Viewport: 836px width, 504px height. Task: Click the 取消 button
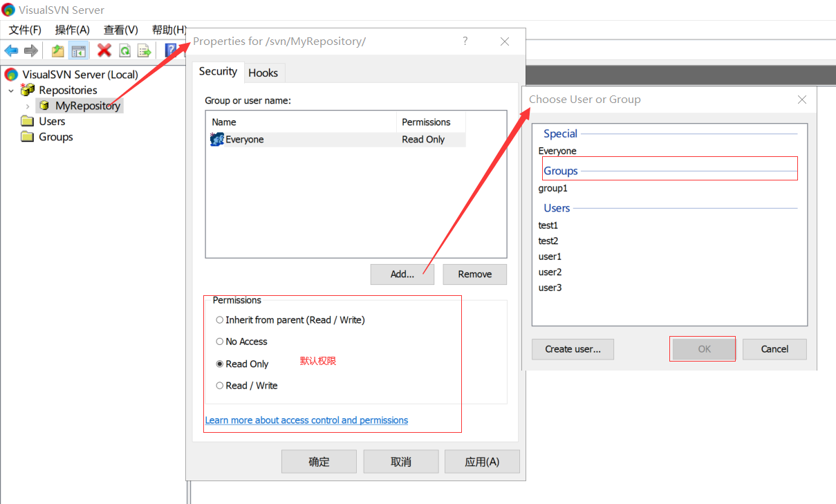pos(401,462)
